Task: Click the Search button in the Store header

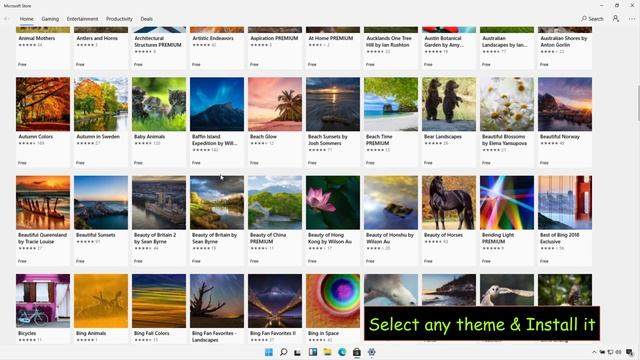Action: [592, 19]
